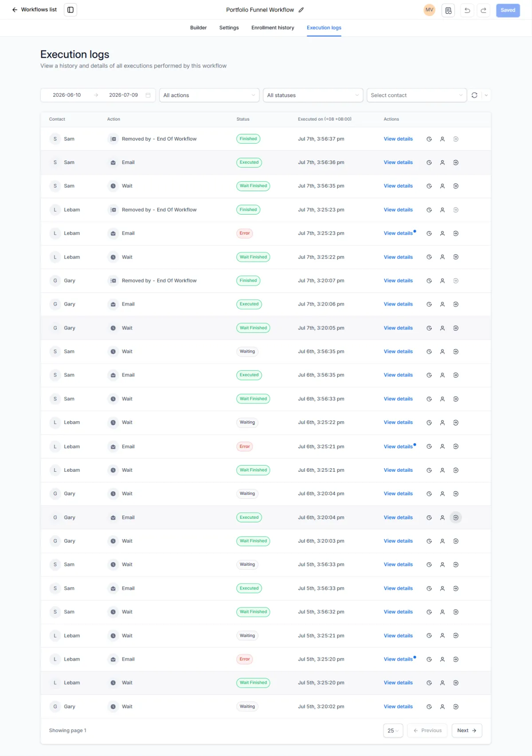This screenshot has width=532, height=756.
Task: Click the pencil icon to rename workflow
Action: (x=301, y=10)
